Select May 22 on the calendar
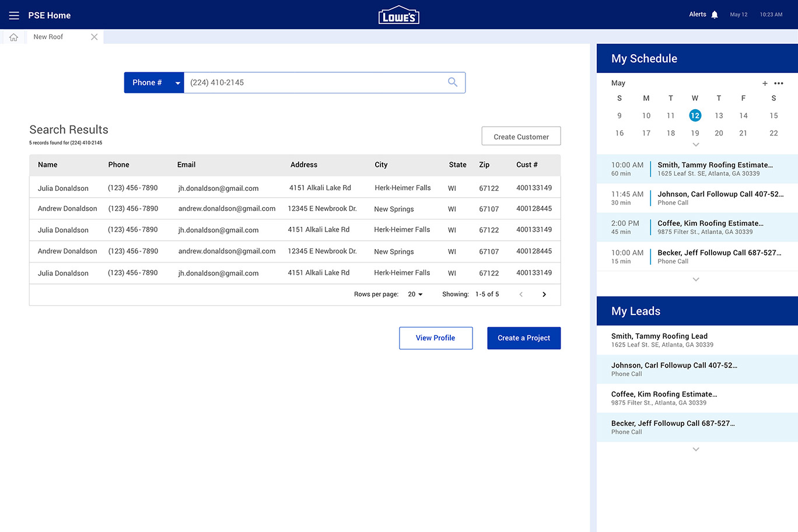798x532 pixels. pos(773,133)
